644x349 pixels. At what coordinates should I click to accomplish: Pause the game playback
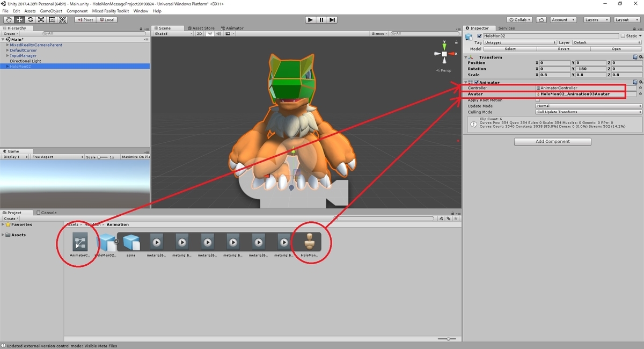(321, 20)
